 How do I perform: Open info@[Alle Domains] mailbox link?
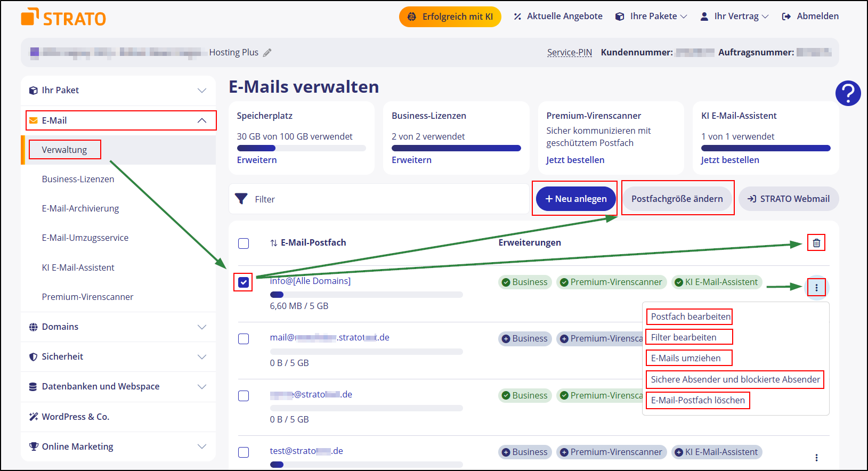click(x=310, y=281)
